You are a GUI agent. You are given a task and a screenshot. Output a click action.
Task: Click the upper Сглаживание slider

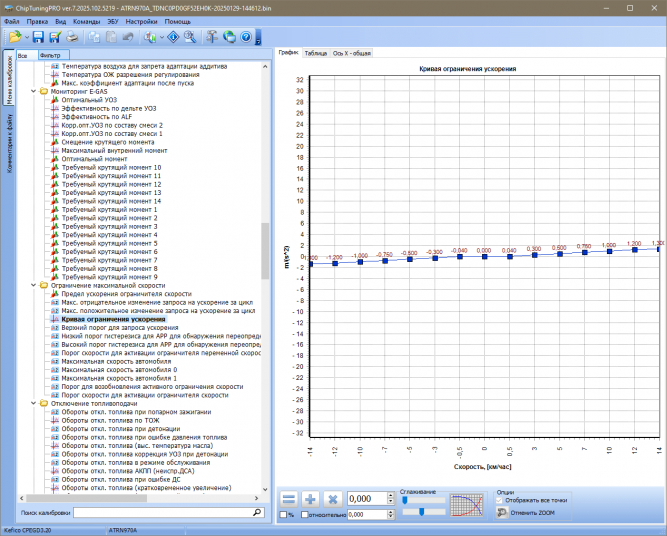pyautogui.click(x=424, y=500)
